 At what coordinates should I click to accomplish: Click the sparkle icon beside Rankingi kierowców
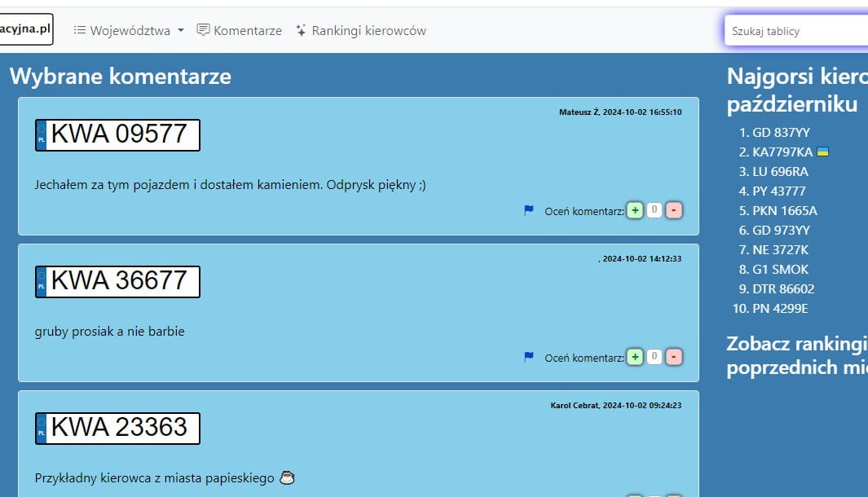click(301, 30)
